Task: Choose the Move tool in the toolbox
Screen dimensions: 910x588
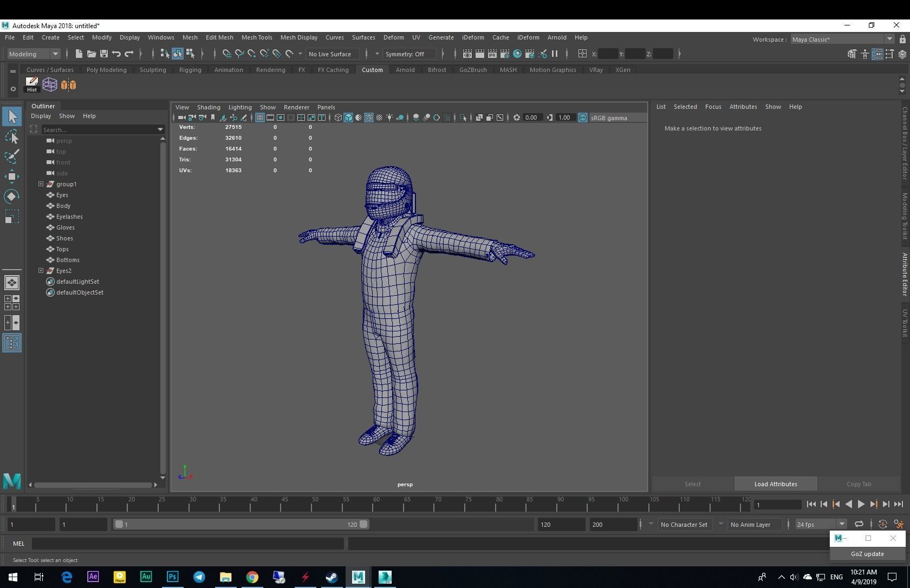Action: pyautogui.click(x=12, y=177)
